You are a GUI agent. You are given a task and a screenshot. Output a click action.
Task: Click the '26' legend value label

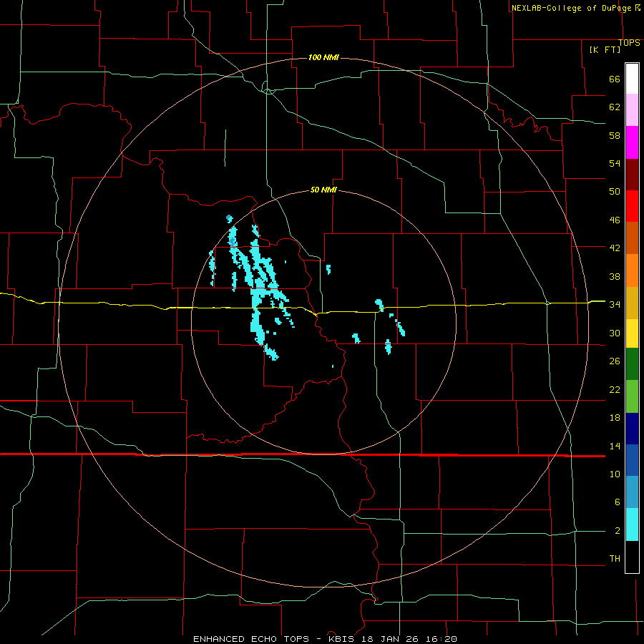[x=615, y=361]
